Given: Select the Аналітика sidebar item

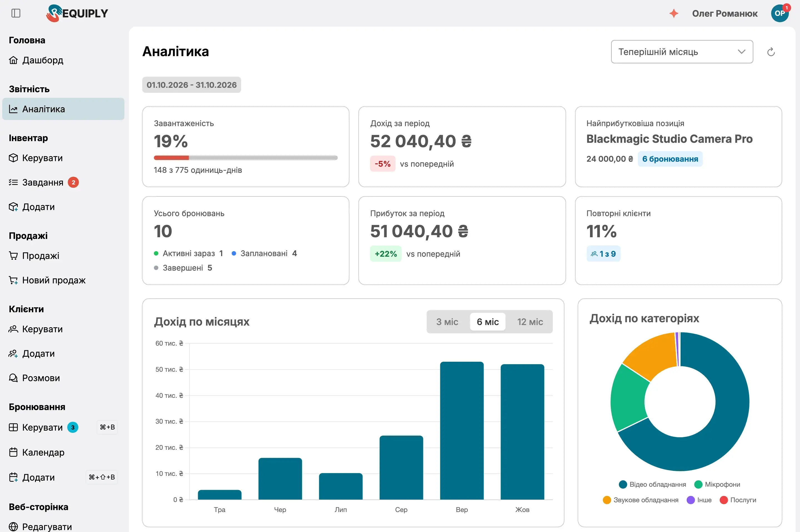Looking at the screenshot, I should [63, 109].
